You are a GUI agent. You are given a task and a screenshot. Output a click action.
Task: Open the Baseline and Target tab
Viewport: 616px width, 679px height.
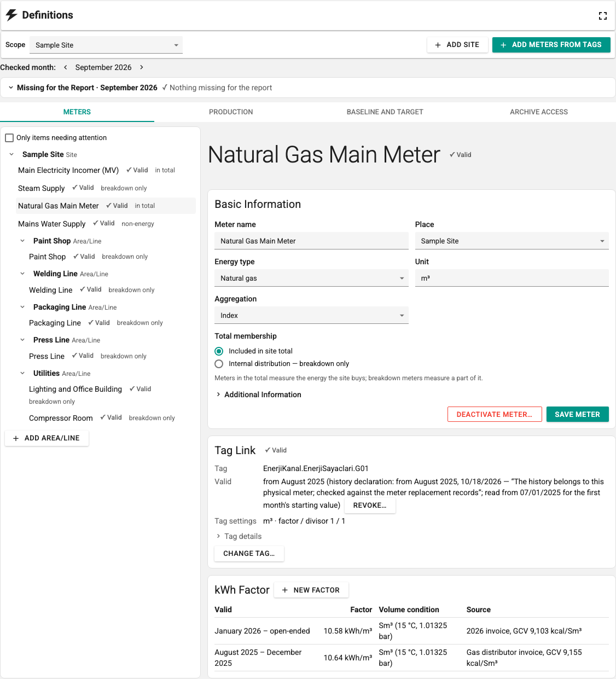(385, 112)
